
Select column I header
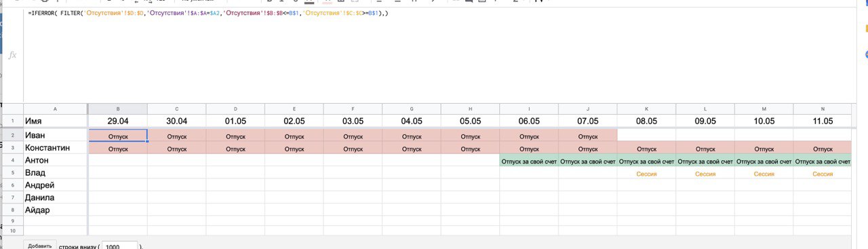[529, 109]
